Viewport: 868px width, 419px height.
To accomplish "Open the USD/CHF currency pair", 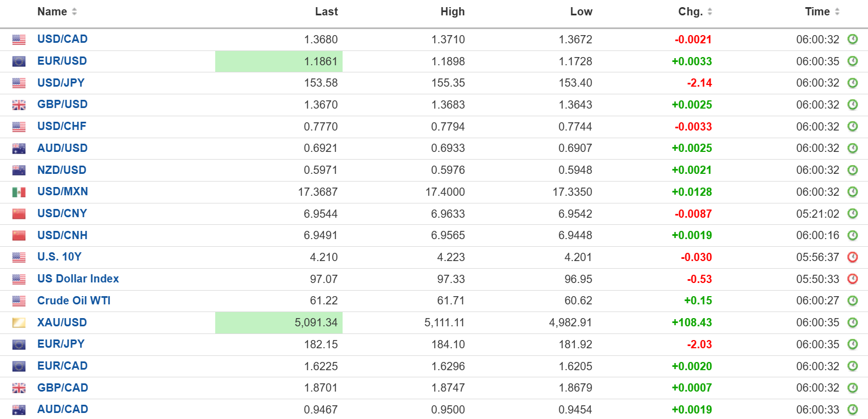I will [61, 126].
